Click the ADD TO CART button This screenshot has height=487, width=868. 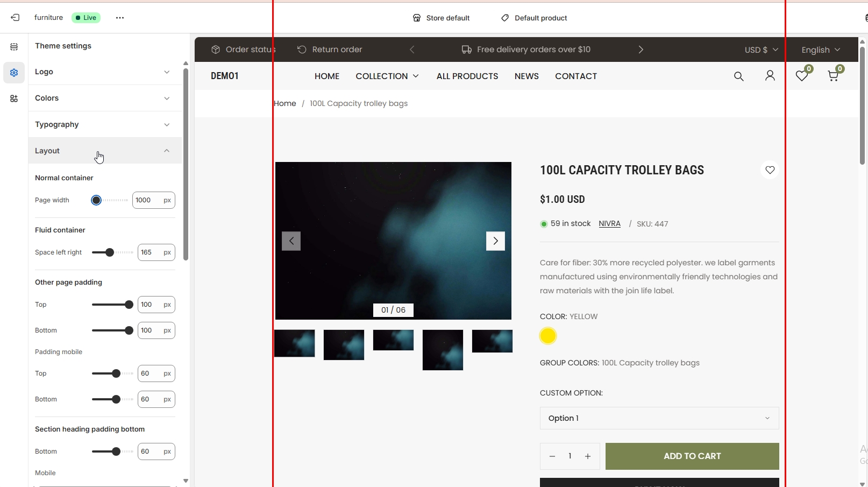tap(692, 456)
